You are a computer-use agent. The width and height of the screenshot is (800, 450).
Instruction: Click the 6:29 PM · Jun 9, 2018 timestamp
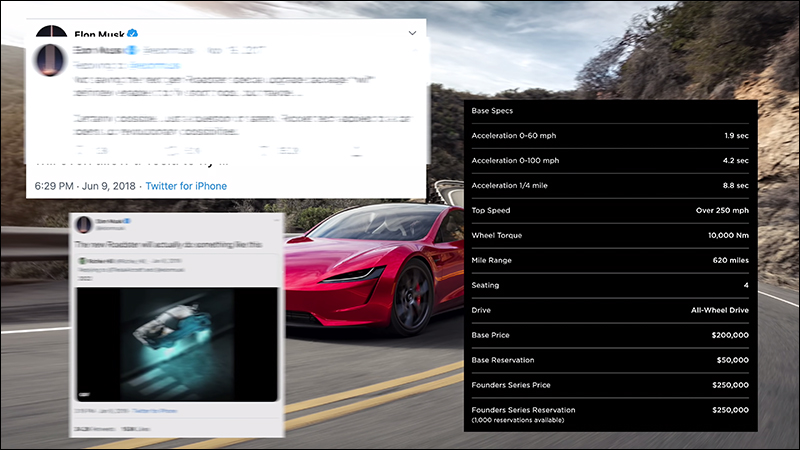point(85,186)
